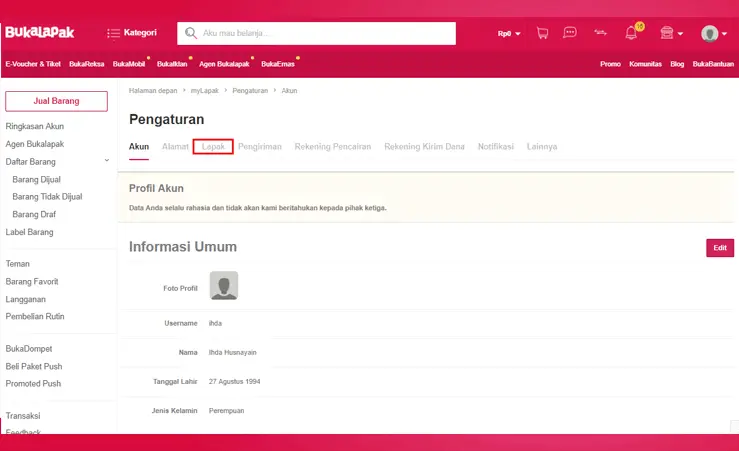Open BukaMobil menu item
The height and width of the screenshot is (451, 739).
pos(129,64)
